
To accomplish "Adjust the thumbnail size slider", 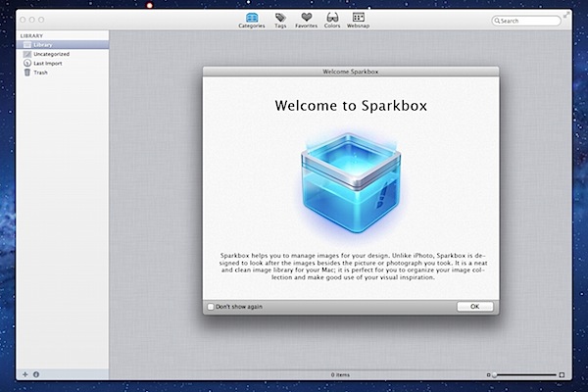I will coord(525,374).
